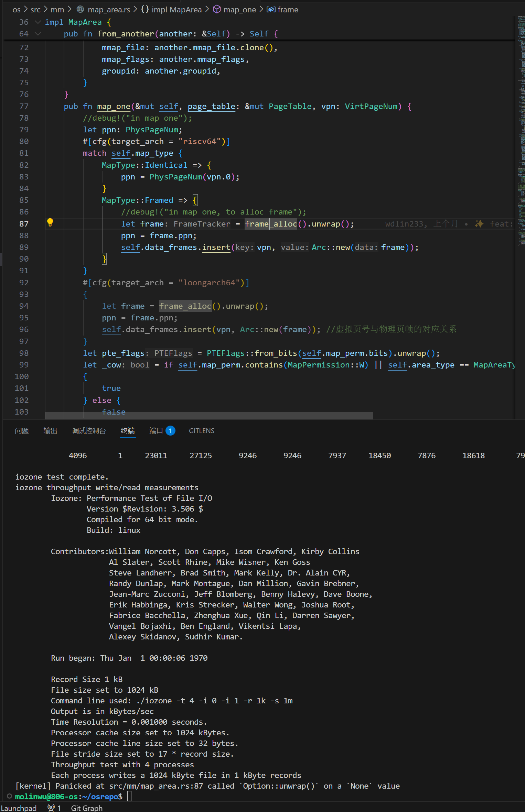Image resolution: width=525 pixels, height=812 pixels.
Task: Switch to the 调试控制台 tab
Action: tap(89, 431)
